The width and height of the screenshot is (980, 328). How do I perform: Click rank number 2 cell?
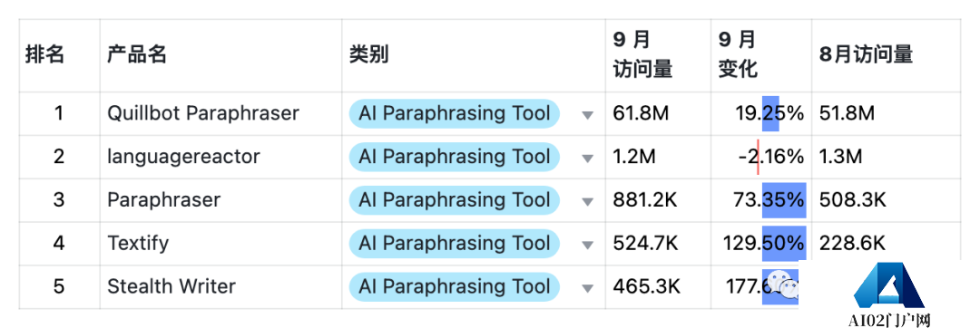[x=59, y=157]
